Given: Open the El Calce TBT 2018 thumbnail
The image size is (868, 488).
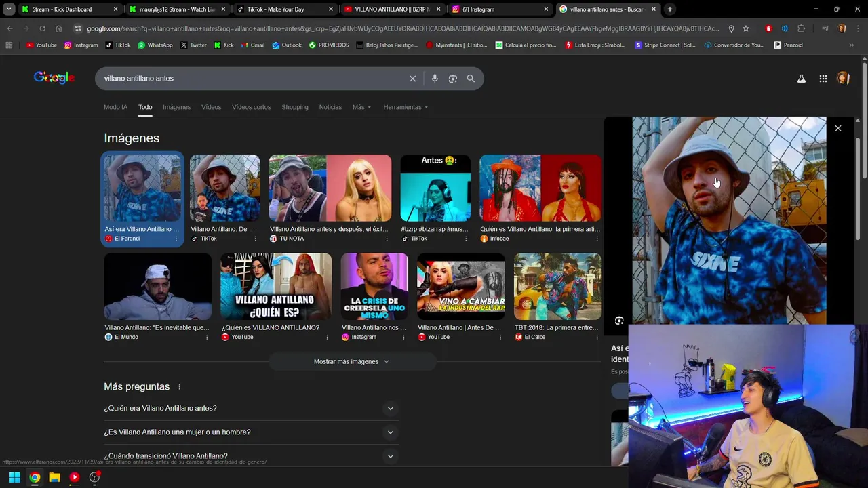Looking at the screenshot, I should pyautogui.click(x=557, y=286).
